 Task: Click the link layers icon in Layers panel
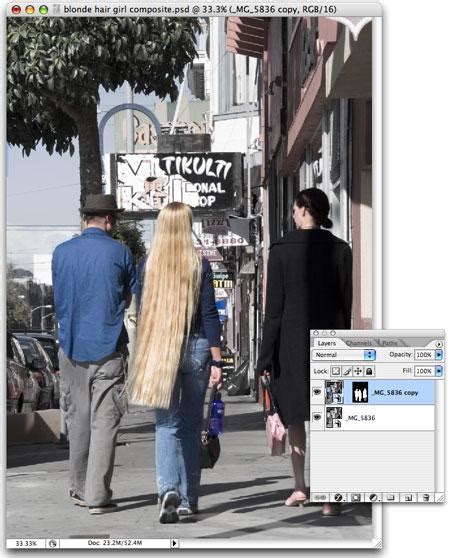click(x=320, y=498)
